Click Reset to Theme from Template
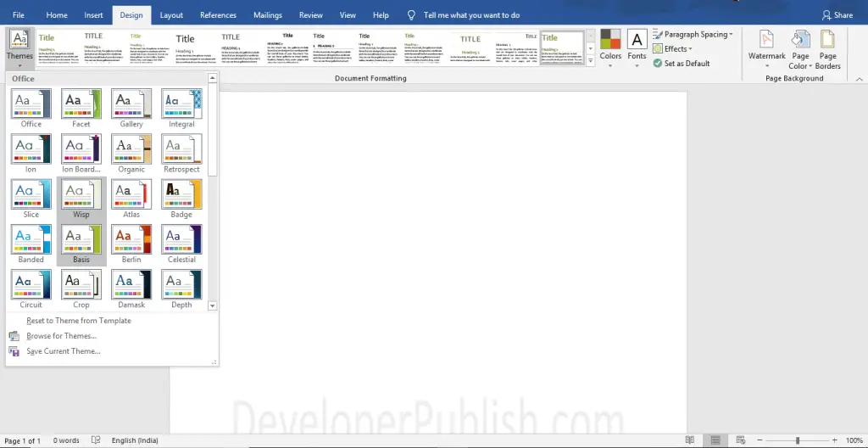Screen dimensions: 868x448 pyautogui.click(x=79, y=321)
